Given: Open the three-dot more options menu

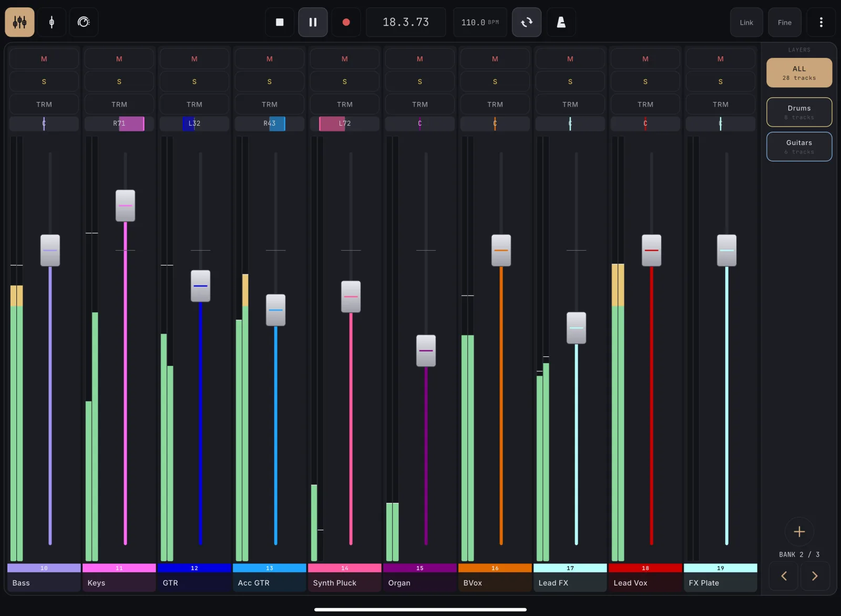Looking at the screenshot, I should click(x=821, y=22).
